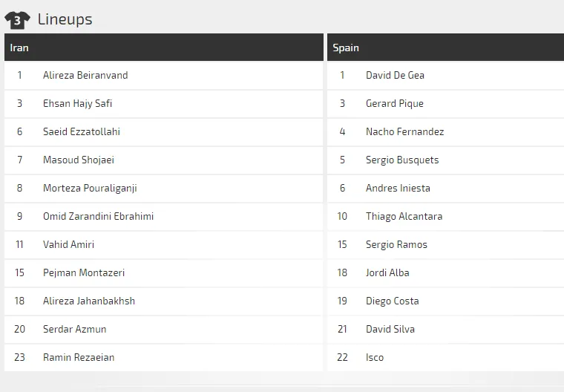Click Sergio Busquets player name
Image resolution: width=564 pixels, height=392 pixels.
(402, 160)
